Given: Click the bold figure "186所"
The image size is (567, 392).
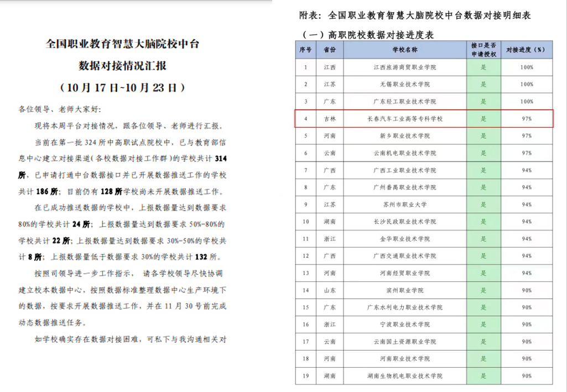Looking at the screenshot, I should click(x=47, y=191).
